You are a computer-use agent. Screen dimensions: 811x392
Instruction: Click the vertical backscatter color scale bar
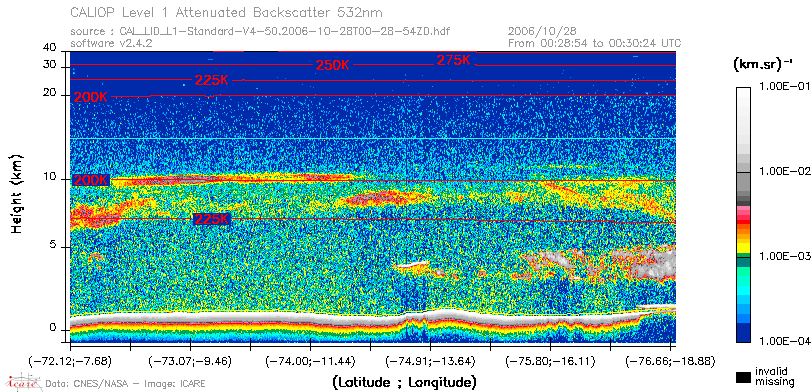coord(743,215)
